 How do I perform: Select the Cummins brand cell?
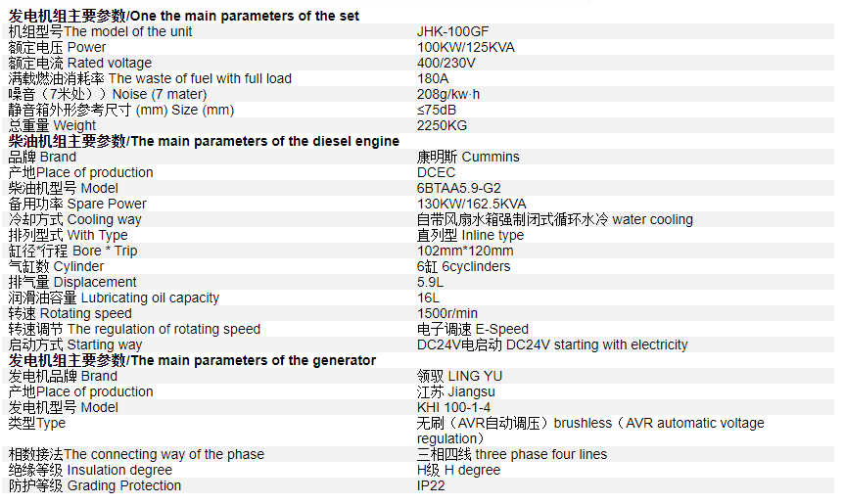(x=468, y=157)
